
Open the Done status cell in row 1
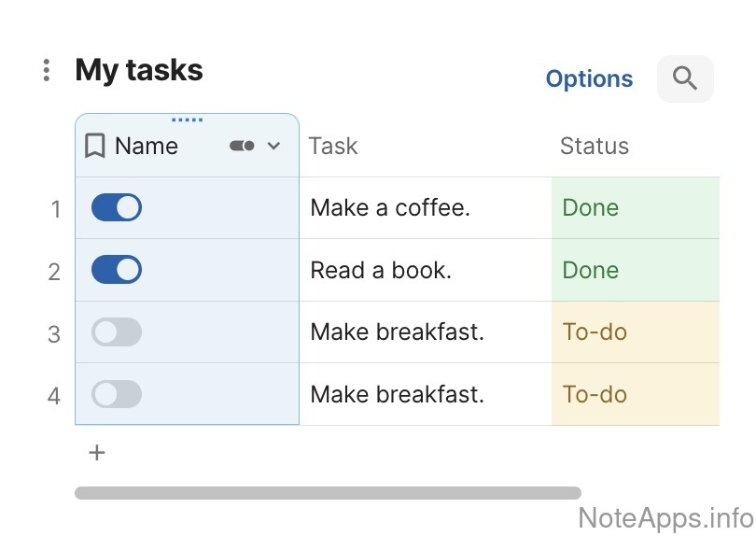click(635, 207)
